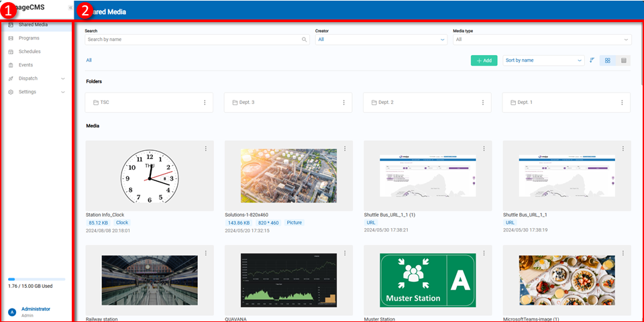Click the search magnifier icon

coord(304,40)
